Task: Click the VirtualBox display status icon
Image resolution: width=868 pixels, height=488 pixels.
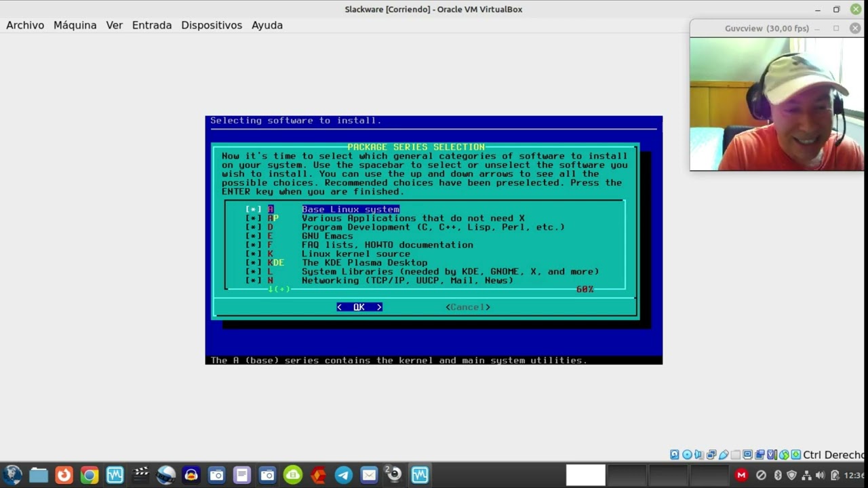Action: pos(748,455)
